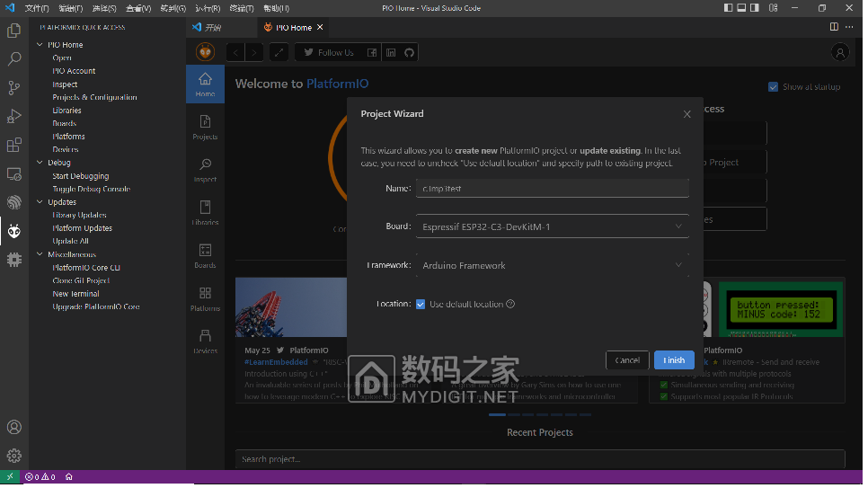Viewport: 868px width, 488px height.
Task: Open the 帮助(H) menu
Action: tap(278, 8)
